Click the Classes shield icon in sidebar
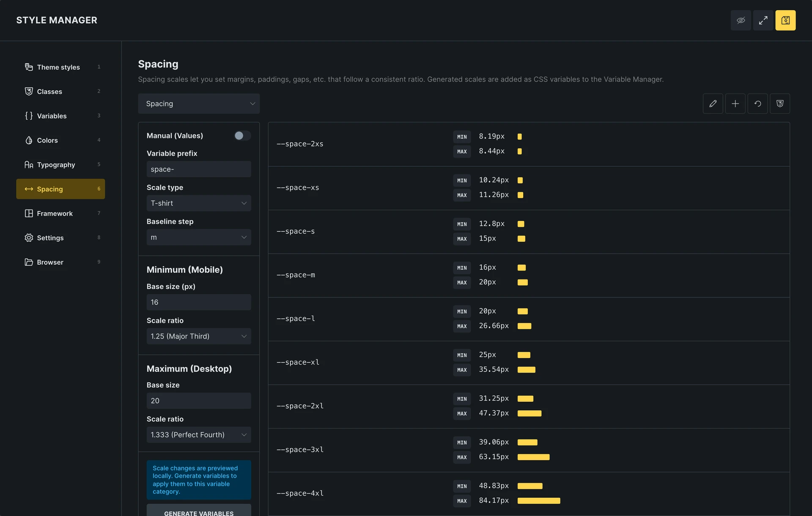Image resolution: width=812 pixels, height=516 pixels. (29, 91)
